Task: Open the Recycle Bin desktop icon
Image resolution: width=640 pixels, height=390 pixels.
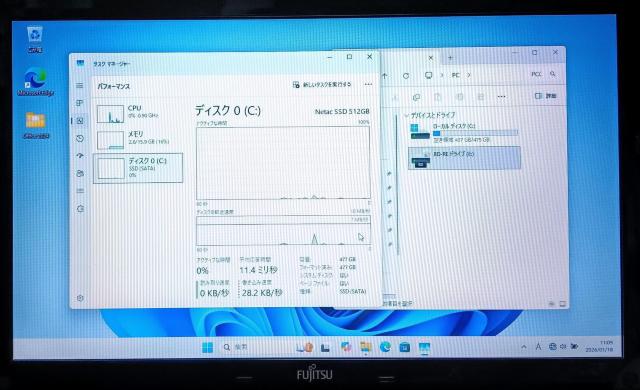Action: tap(35, 40)
